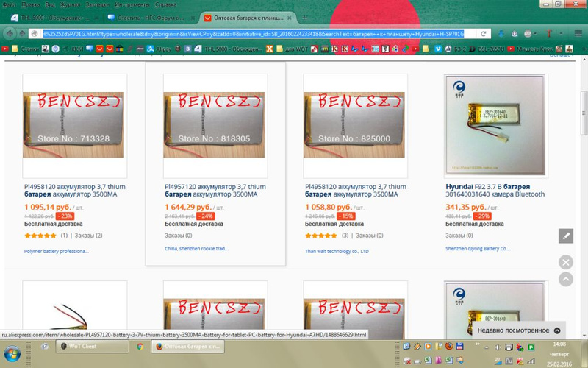Open THL 5000 - Обсужден... bookmark

tap(229, 49)
